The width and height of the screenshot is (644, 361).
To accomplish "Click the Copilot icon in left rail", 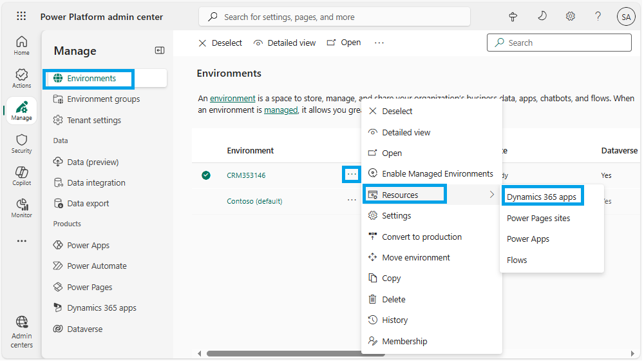I will 21,176.
